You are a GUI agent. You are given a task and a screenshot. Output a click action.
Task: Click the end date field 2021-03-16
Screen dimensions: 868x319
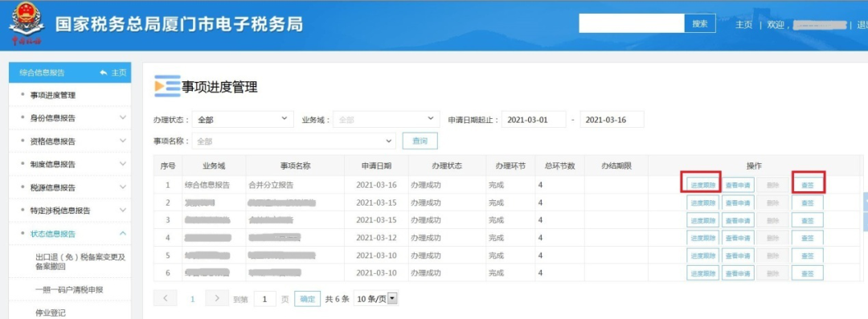pos(612,119)
